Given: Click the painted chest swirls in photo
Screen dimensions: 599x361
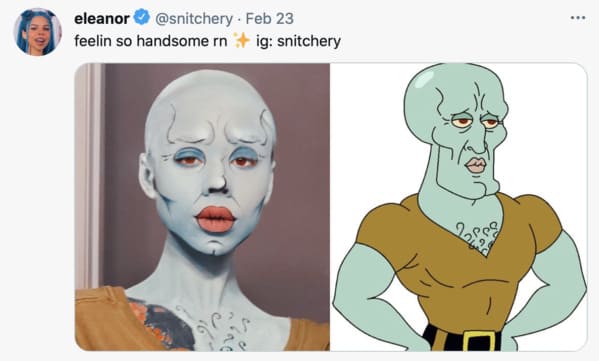Looking at the screenshot, I should point(218,329).
